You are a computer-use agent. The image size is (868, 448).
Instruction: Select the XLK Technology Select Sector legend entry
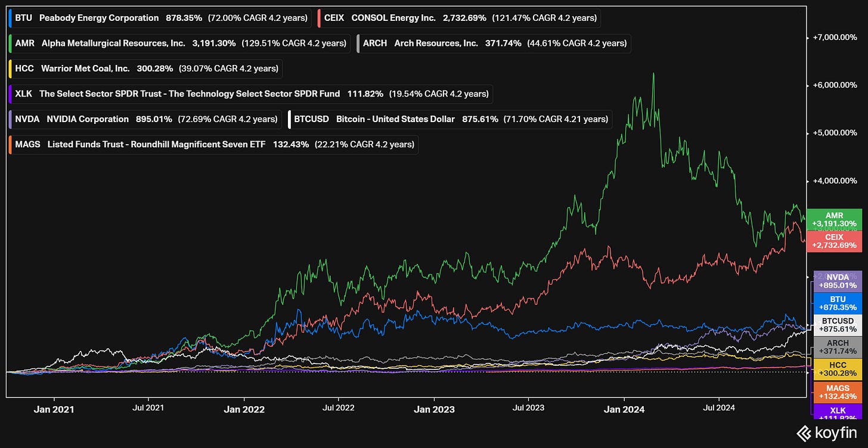tap(250, 94)
